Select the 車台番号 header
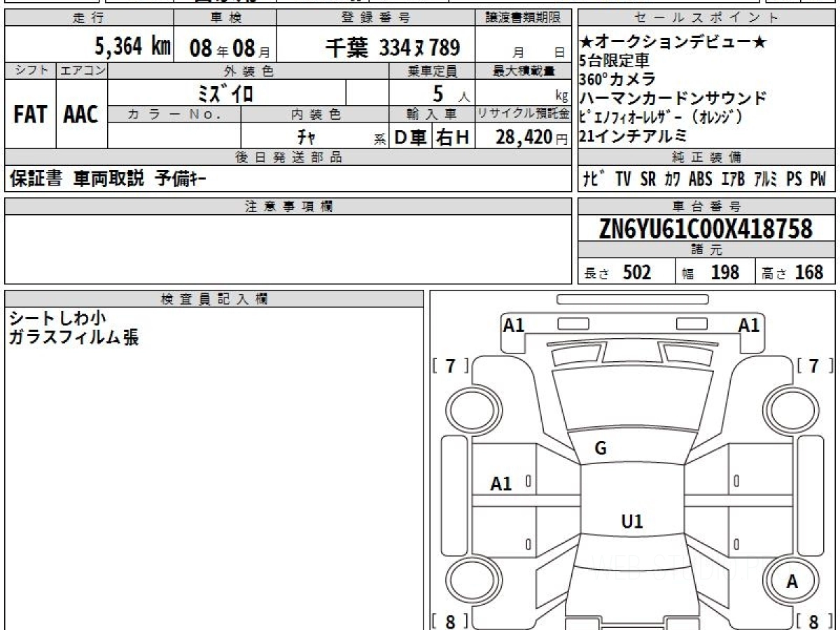 [707, 206]
